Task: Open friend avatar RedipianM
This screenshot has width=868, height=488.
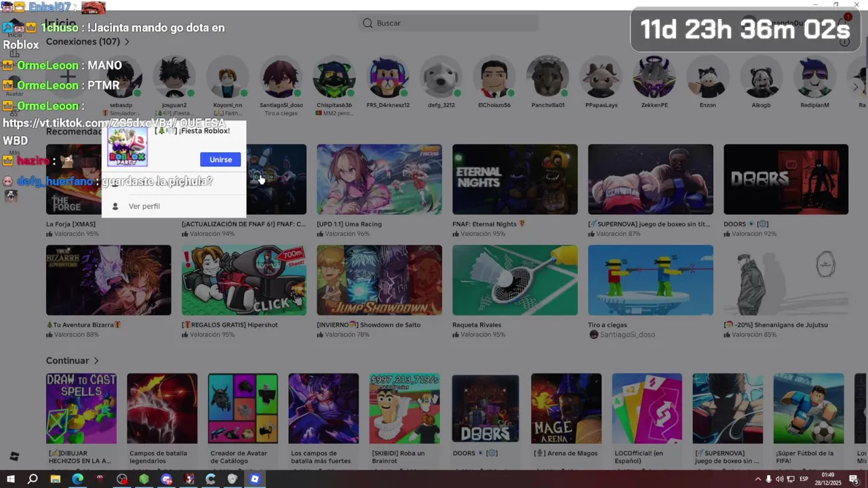Action: (814, 77)
